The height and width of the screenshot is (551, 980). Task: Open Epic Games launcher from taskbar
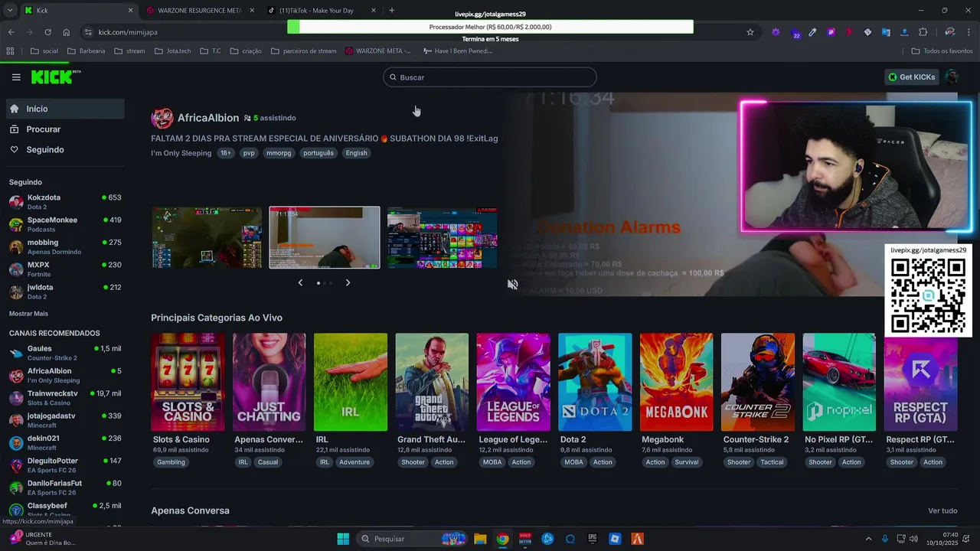[x=593, y=539]
